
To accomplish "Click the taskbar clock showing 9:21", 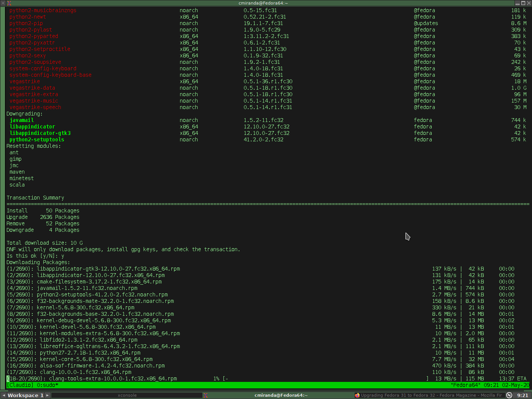I will (x=522, y=395).
